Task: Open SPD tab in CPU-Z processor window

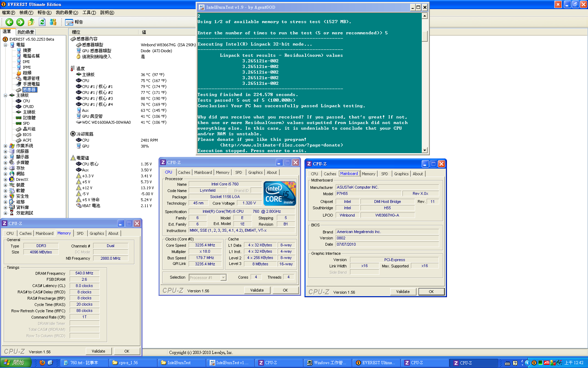Action: click(x=239, y=172)
